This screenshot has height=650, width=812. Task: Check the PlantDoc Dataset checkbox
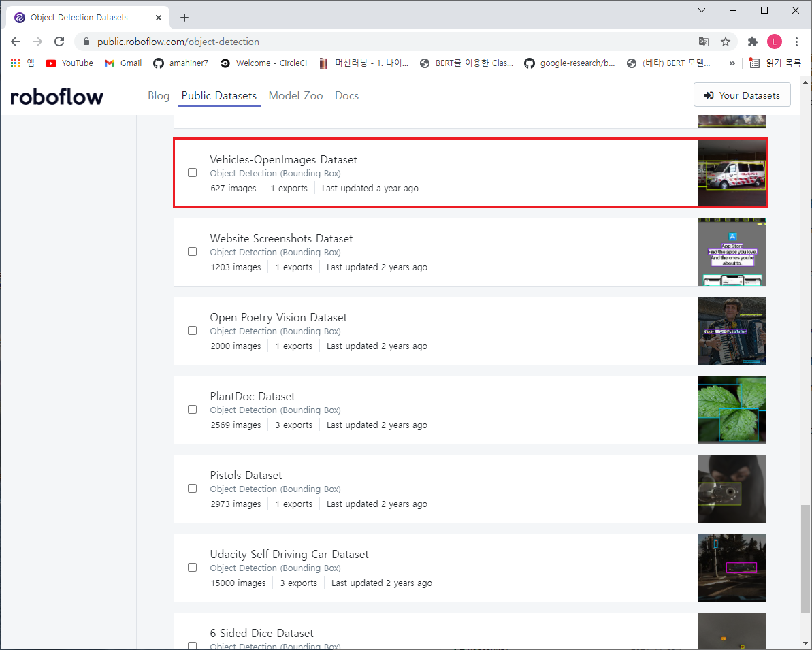[192, 410]
